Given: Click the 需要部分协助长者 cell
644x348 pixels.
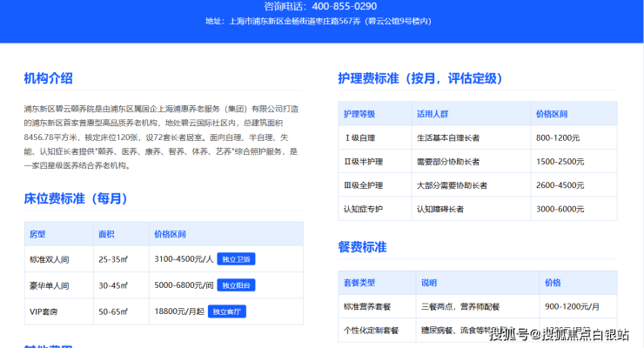Looking at the screenshot, I should (448, 162).
